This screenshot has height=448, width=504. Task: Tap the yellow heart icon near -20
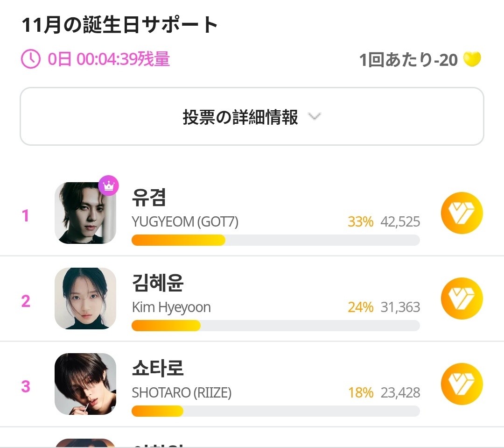point(472,60)
